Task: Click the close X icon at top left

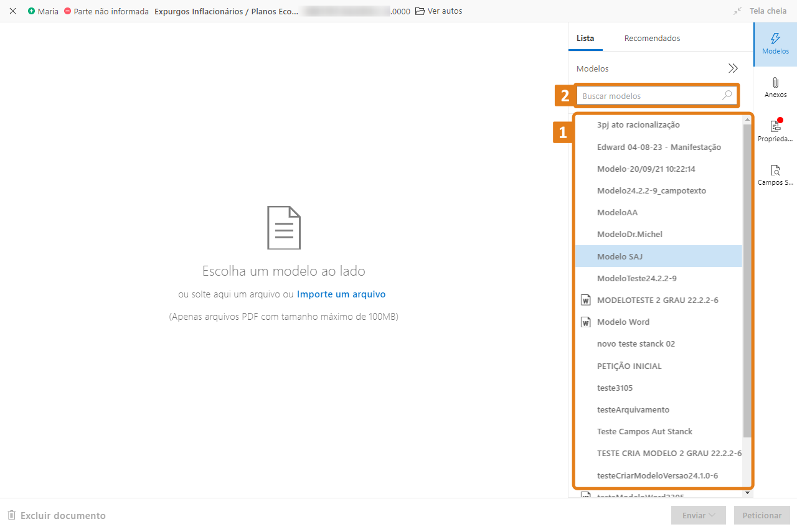Action: tap(12, 11)
